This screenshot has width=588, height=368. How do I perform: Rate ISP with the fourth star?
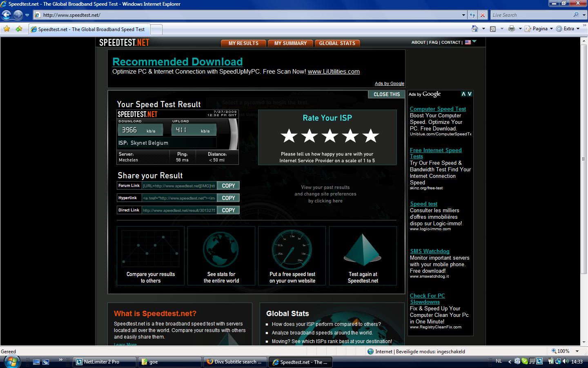(x=350, y=136)
